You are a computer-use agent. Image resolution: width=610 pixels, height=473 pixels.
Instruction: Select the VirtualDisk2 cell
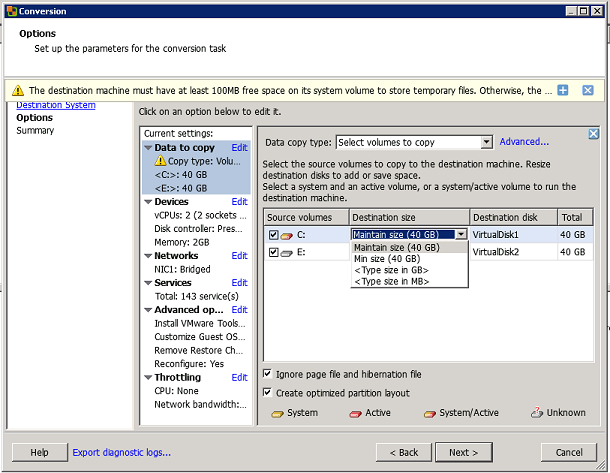click(x=514, y=252)
